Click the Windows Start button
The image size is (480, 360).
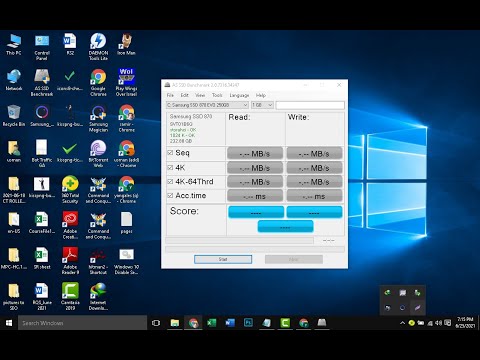9,323
